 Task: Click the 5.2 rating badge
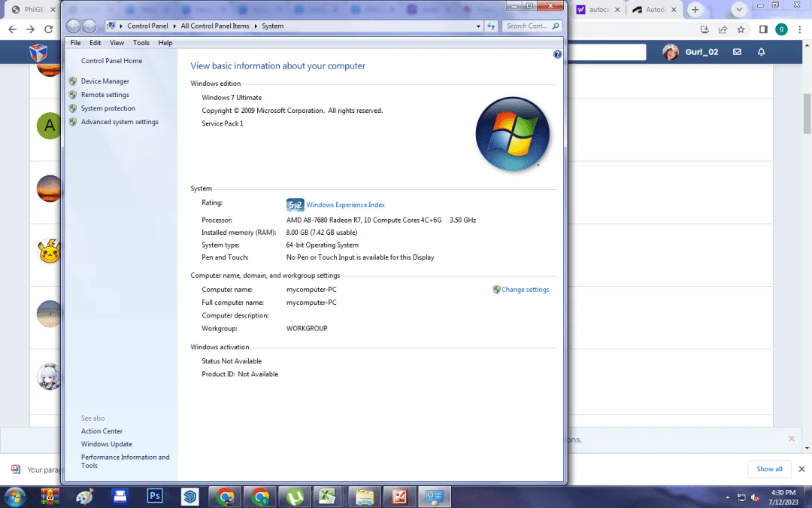[x=295, y=205]
